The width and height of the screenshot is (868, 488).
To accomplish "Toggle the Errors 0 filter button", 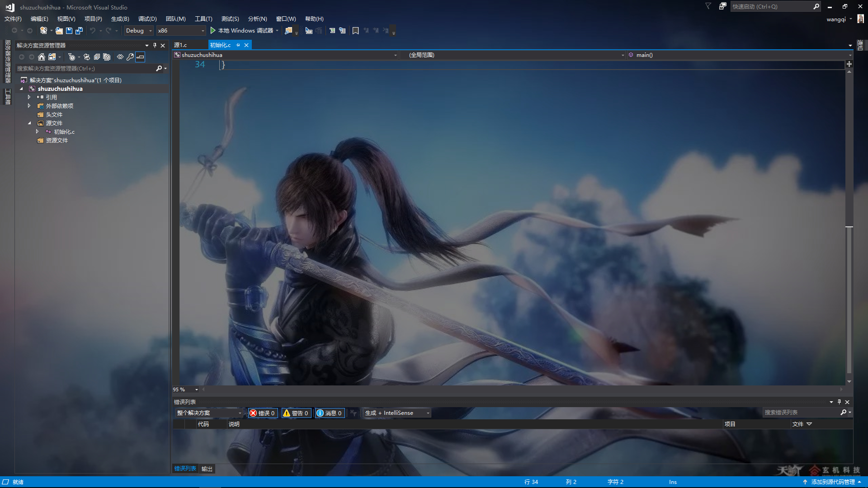I will [262, 413].
